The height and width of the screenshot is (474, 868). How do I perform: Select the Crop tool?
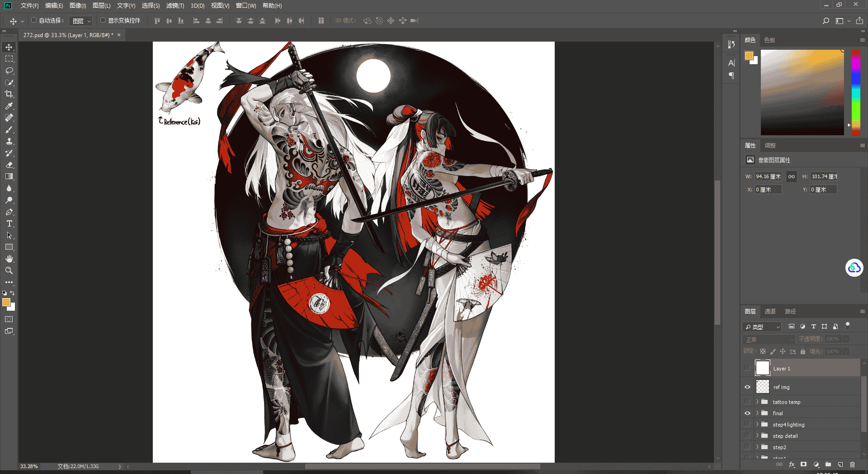point(9,94)
